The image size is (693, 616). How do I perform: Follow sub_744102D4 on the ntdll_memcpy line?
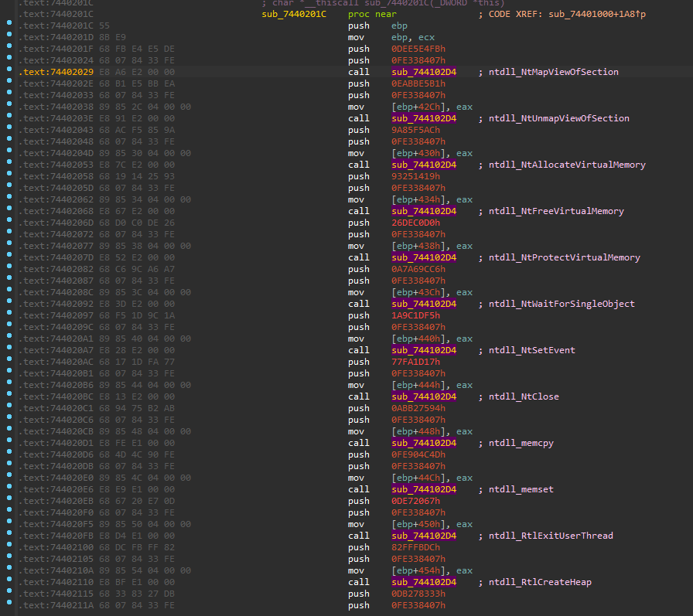424,443
